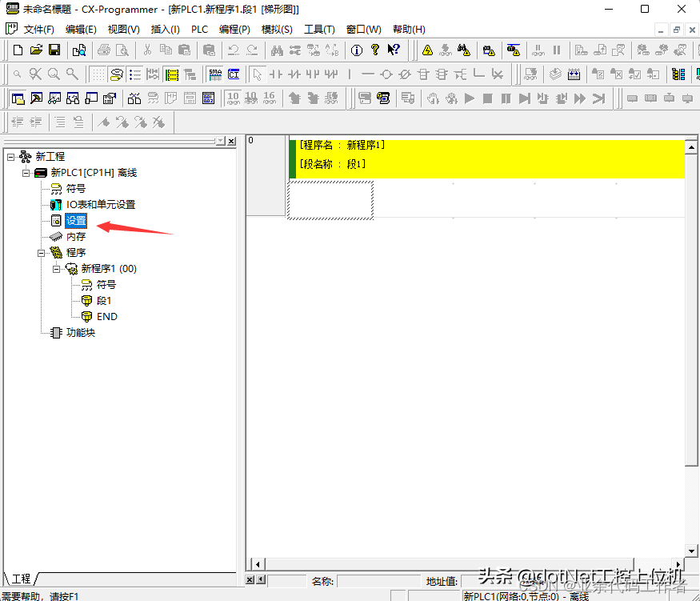Save the project with the floppy disk icon
This screenshot has width=700, height=601.
tap(54, 50)
